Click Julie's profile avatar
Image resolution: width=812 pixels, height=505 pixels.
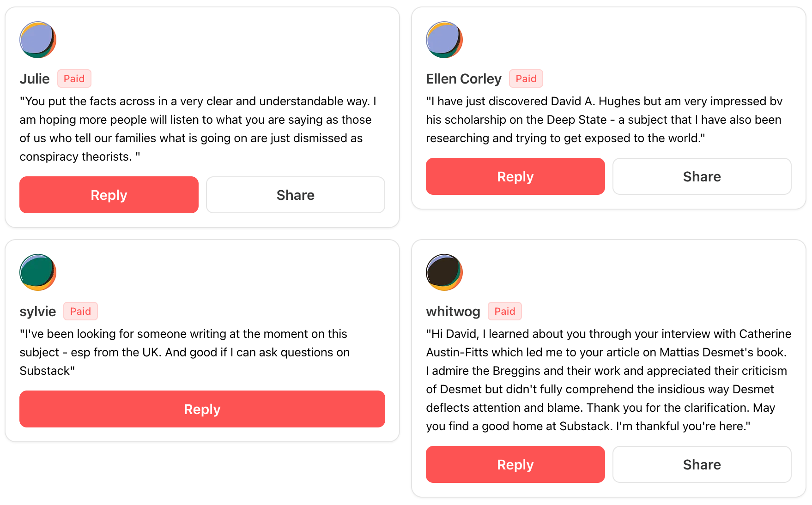tap(38, 40)
